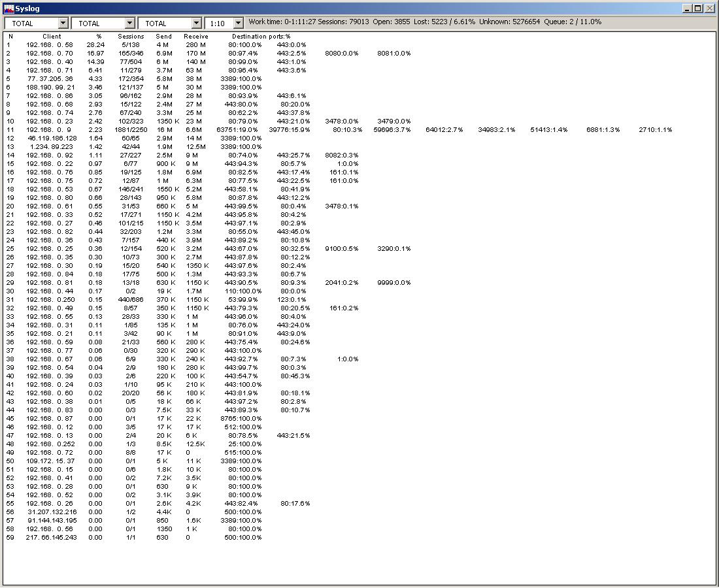Select client 31.207.132.216

52,512
